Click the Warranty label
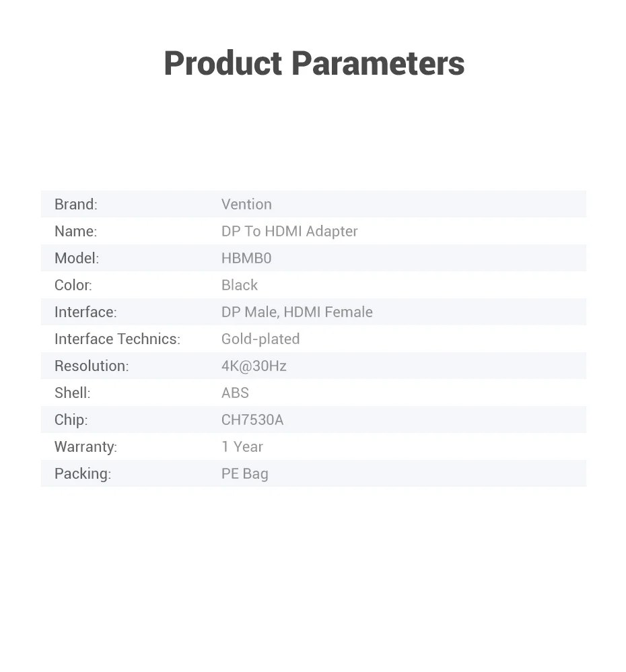 [85, 446]
